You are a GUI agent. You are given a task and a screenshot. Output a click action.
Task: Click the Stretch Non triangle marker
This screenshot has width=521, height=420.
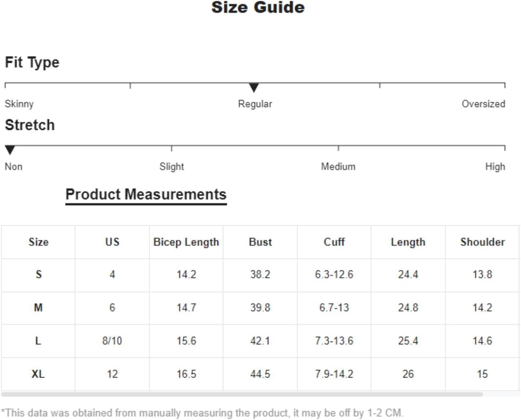pos(10,150)
